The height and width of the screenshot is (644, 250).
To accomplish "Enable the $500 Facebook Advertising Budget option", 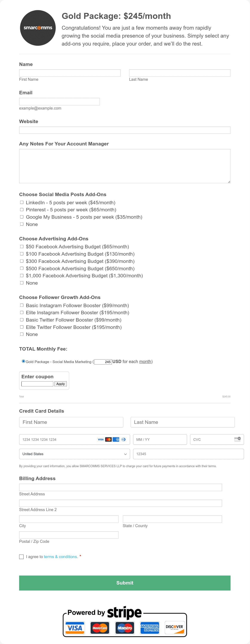I will [x=21, y=268].
